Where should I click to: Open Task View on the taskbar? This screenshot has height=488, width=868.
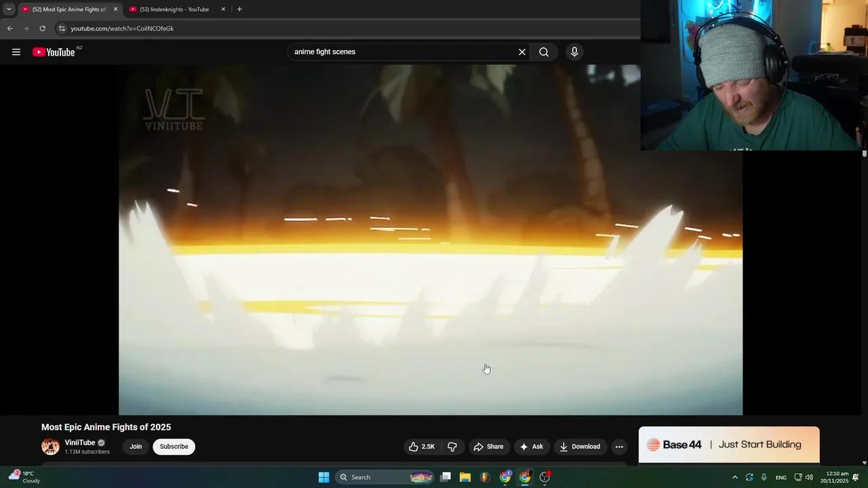(x=446, y=477)
